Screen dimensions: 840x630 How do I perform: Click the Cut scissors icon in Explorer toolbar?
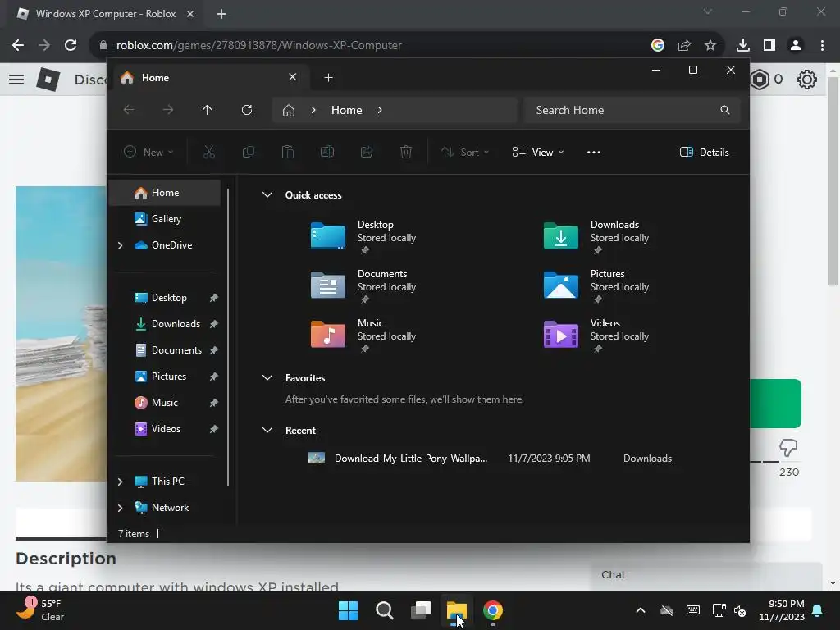pyautogui.click(x=209, y=152)
